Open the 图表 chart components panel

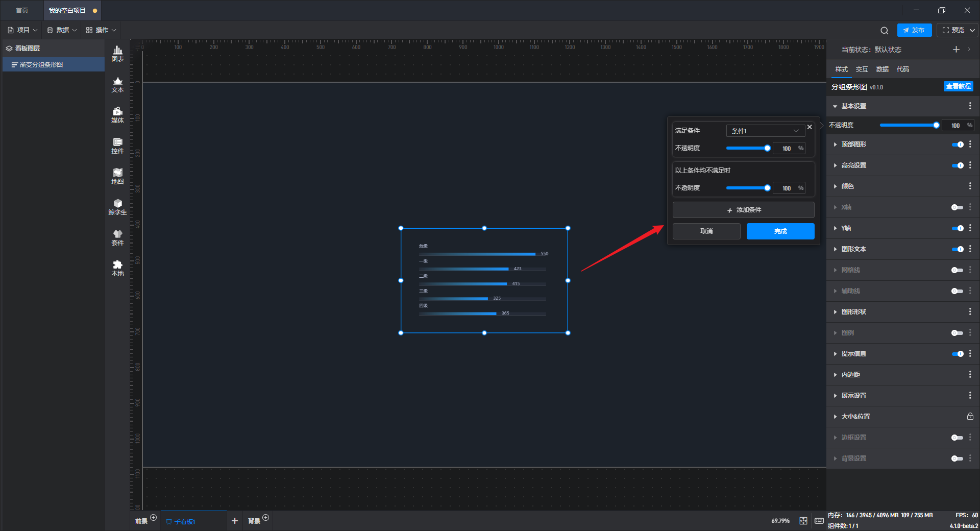(x=117, y=54)
